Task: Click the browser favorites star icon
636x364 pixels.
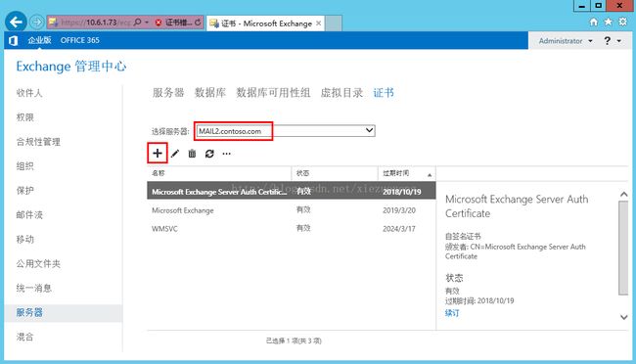Action: coord(608,22)
